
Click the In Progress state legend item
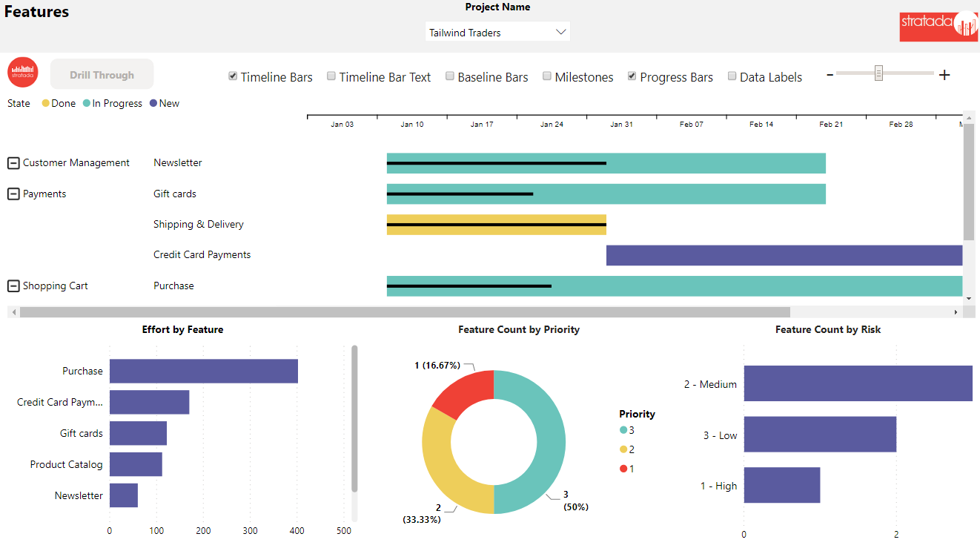[x=113, y=103]
